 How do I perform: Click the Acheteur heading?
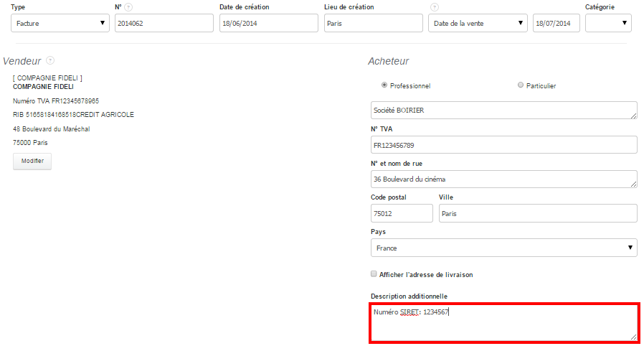click(x=388, y=61)
